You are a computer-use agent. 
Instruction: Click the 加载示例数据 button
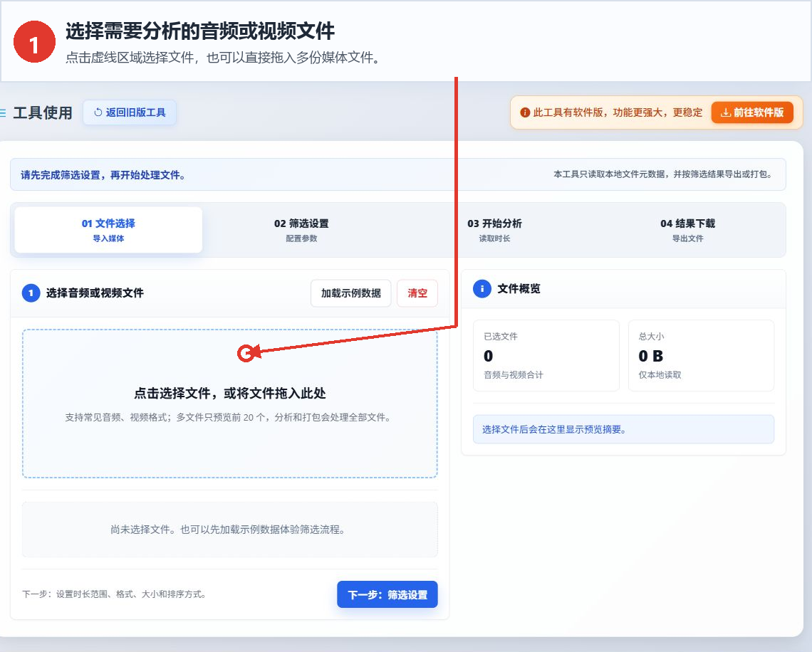350,293
